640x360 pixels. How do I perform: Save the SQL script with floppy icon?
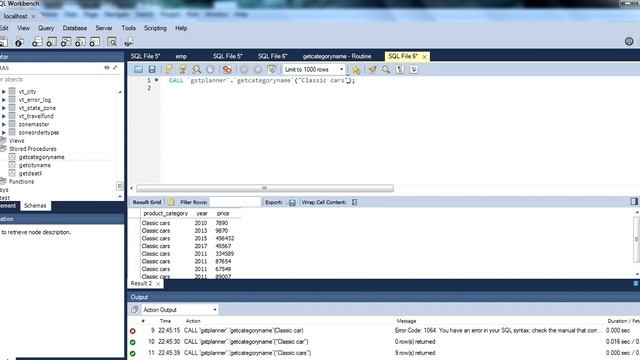point(152,69)
